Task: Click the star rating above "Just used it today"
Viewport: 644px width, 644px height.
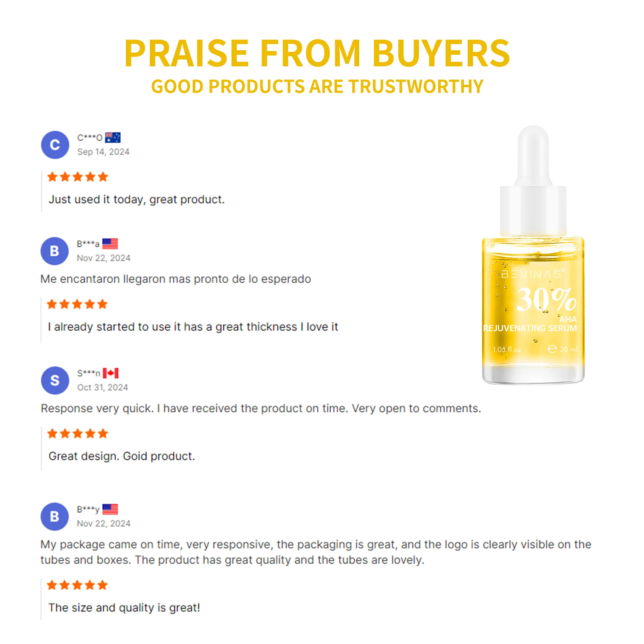Action: [x=78, y=177]
